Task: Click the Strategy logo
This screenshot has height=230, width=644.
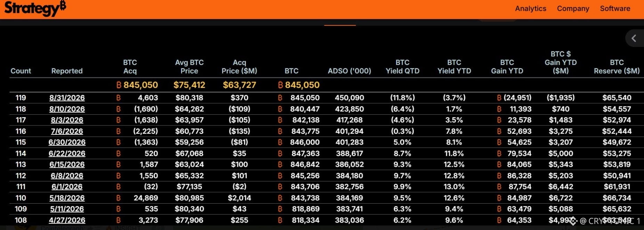Action: click(35, 8)
